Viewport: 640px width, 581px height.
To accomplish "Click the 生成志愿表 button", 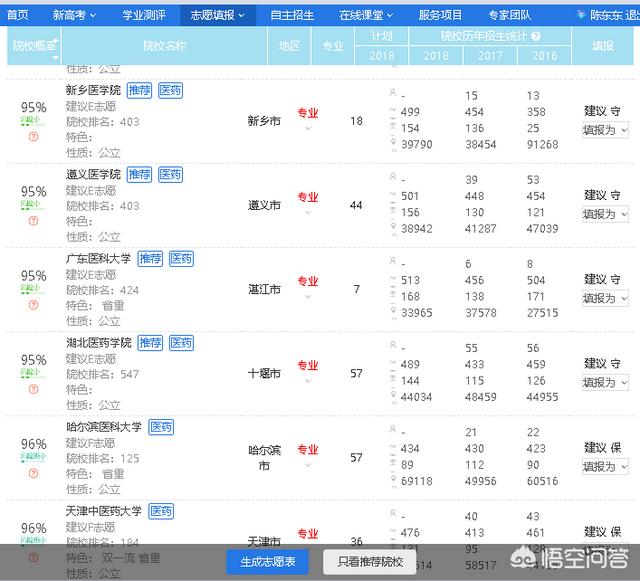I will click(268, 562).
